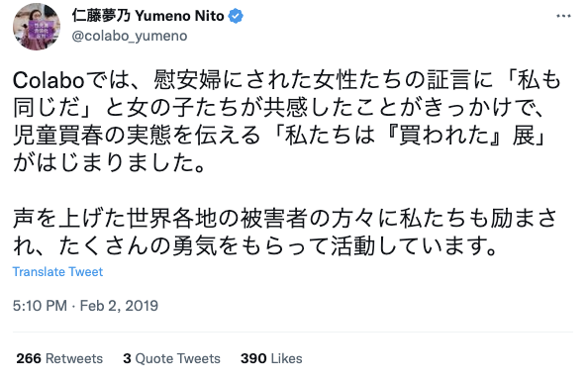Viewport: 588px width, 382px height.
Task: Open Yumeno Nito's profile picture
Action: (37, 27)
